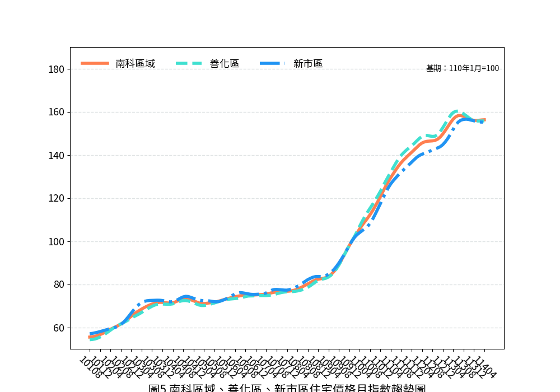Click the orange 南科區域 legend line
This screenshot has width=560, height=392.
pos(95,63)
